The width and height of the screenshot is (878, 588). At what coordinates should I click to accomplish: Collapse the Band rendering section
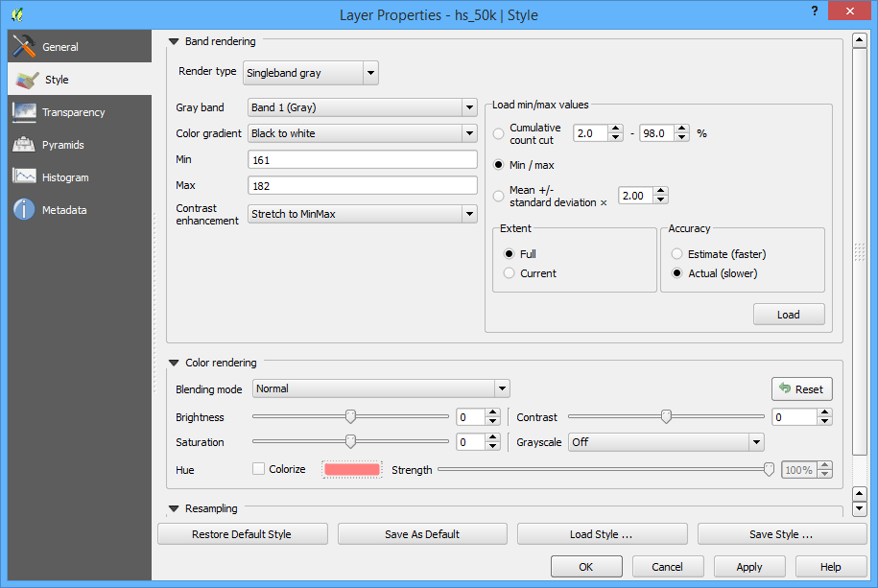click(x=174, y=41)
